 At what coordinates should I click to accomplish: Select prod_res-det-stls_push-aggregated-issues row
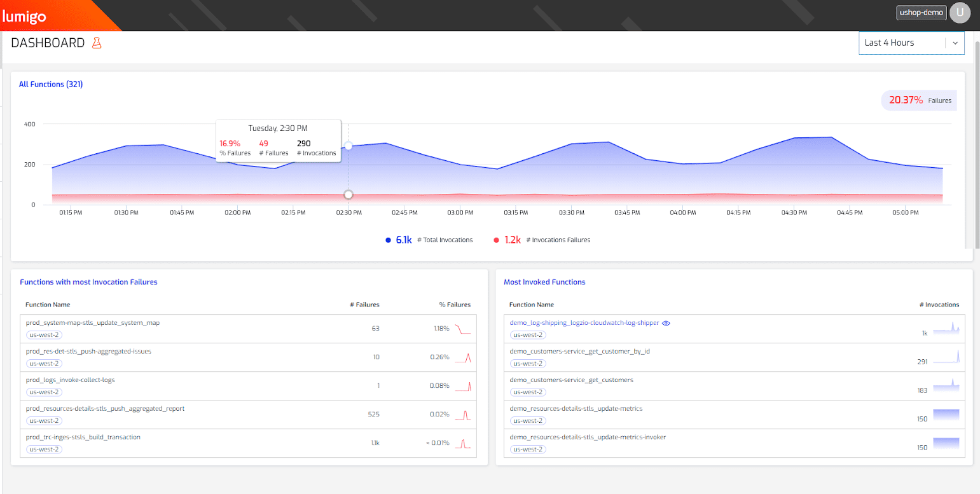(x=248, y=357)
